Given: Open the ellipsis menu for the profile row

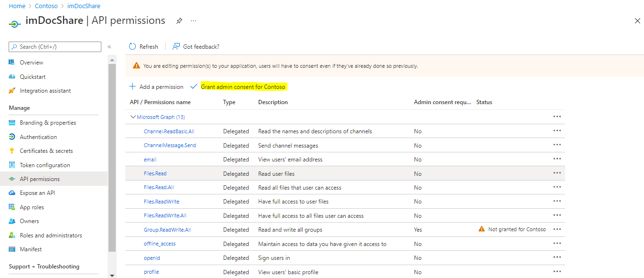Looking at the screenshot, I should (x=557, y=272).
